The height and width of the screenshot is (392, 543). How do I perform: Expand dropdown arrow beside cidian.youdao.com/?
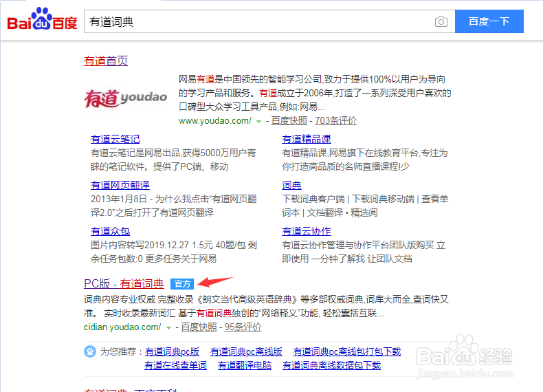168,327
